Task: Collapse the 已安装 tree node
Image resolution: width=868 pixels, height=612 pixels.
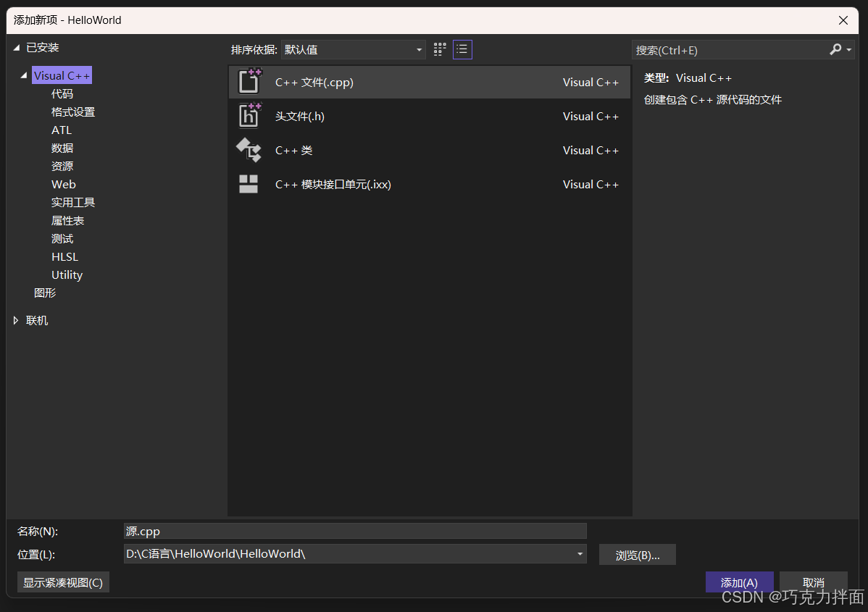Action: pos(16,48)
